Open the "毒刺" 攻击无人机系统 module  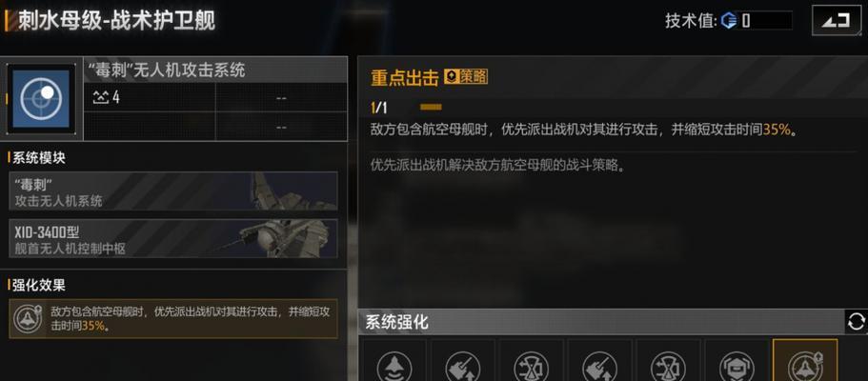(173, 191)
